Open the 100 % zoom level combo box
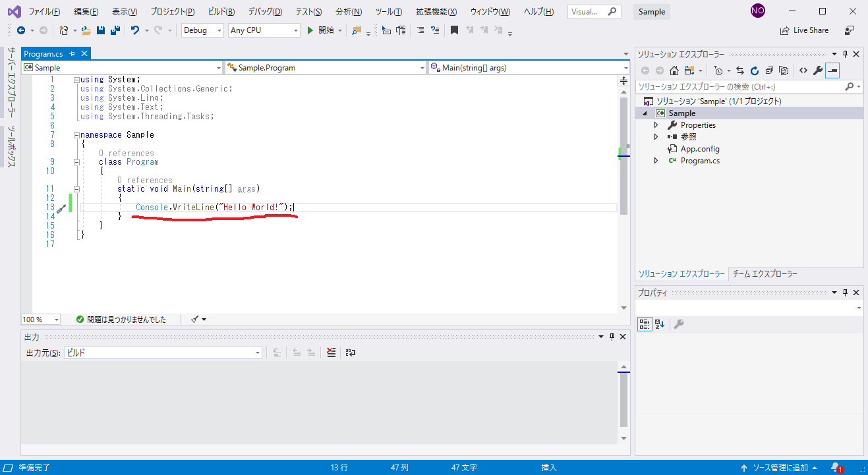This screenshot has width=868, height=475. [40, 320]
